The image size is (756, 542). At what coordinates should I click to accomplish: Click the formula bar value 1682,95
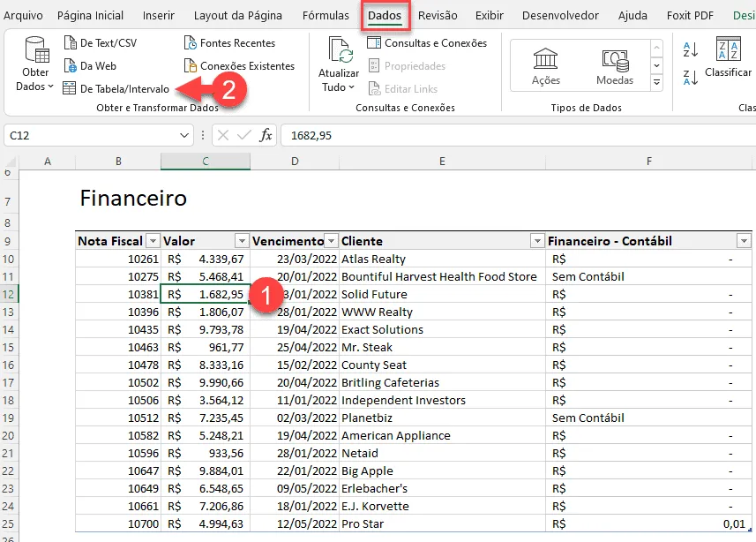pos(311,136)
